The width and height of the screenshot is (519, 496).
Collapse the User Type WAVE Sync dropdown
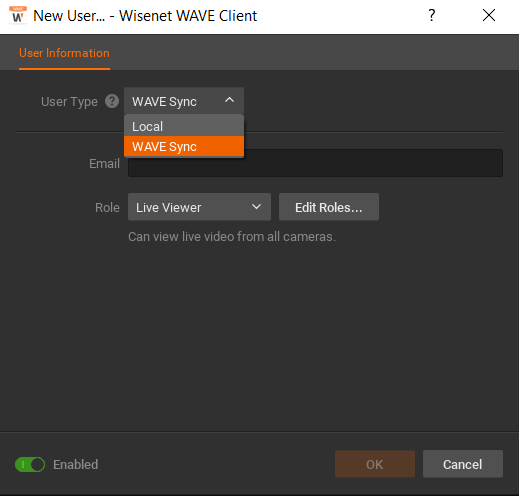[184, 101]
